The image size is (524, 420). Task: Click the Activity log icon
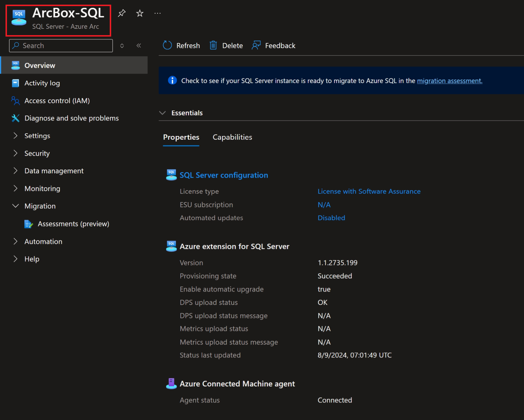[x=15, y=83]
